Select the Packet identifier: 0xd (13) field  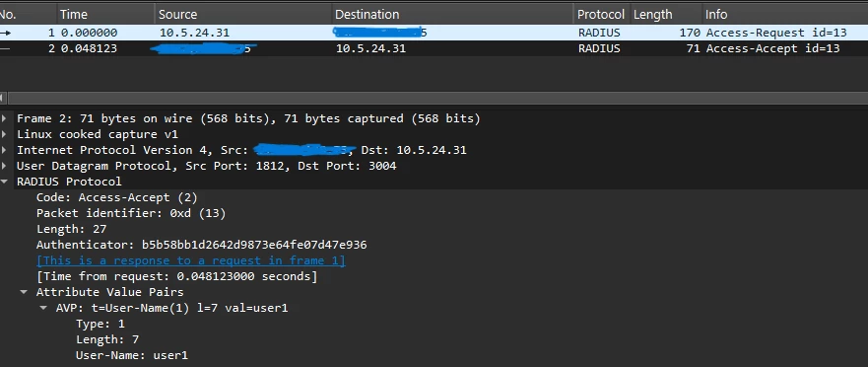[x=131, y=213]
